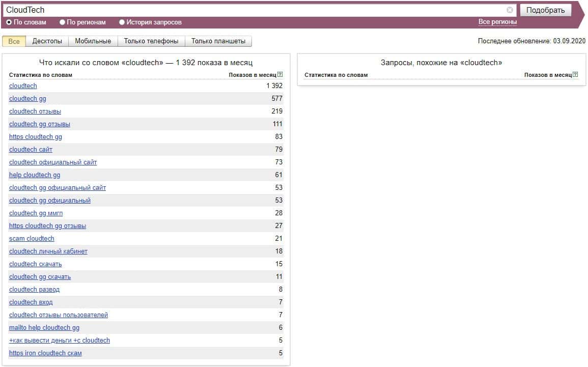Viewport: 588px width, 367px height.
Task: Select the 'По словам' radio button
Action: point(9,22)
